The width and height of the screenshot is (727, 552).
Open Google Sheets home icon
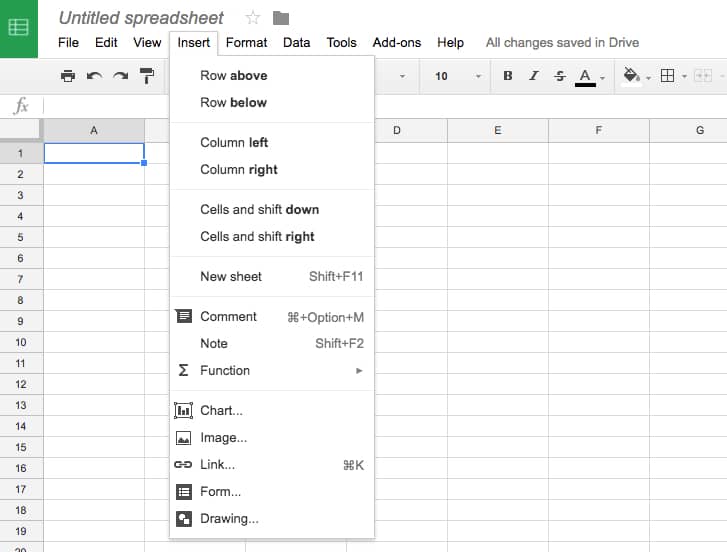tap(19, 28)
